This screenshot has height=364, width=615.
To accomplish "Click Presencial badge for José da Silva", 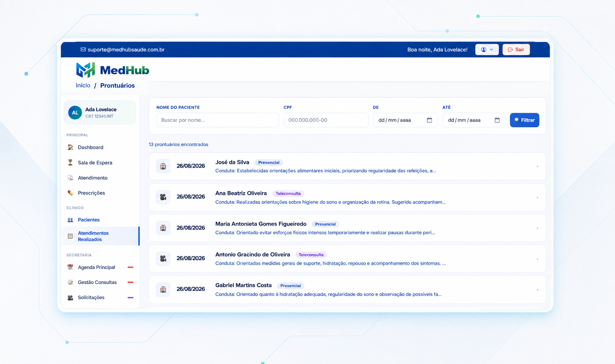I will coord(269,163).
